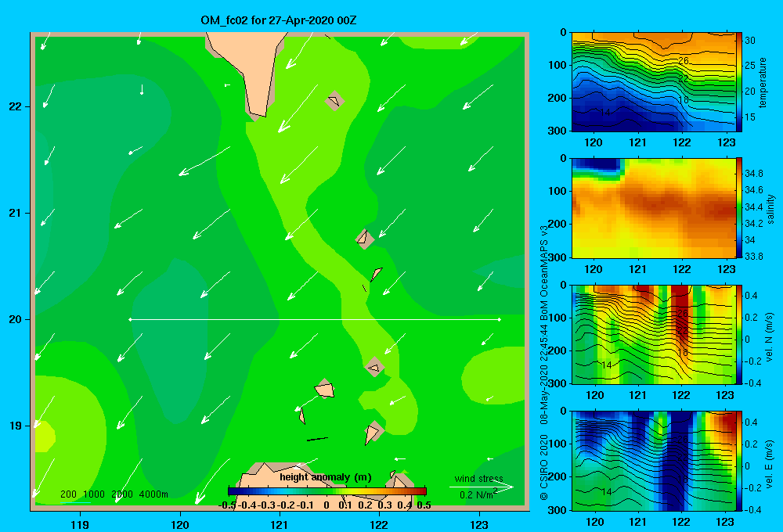Click the 0.5 value on height anomaly scale
The height and width of the screenshot is (532, 783).
[x=424, y=505]
